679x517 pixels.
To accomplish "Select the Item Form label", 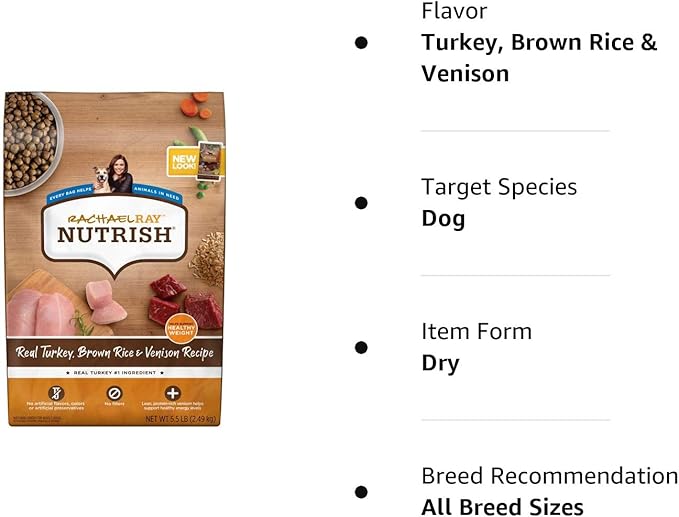I will coord(476,331).
